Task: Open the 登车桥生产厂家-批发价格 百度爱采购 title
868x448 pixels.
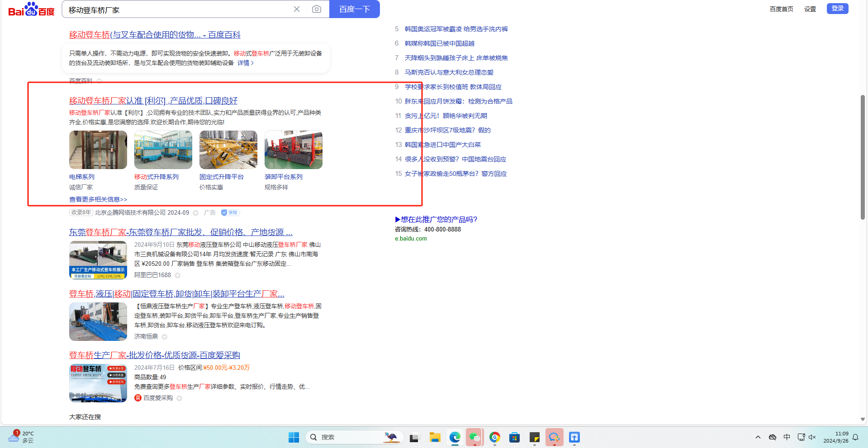Action: point(155,355)
